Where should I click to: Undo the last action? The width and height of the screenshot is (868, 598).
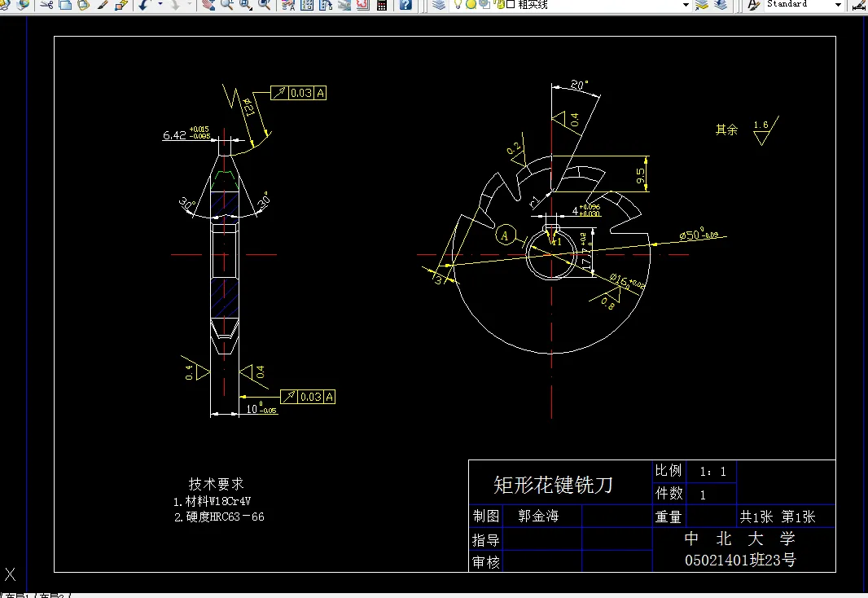[144, 4]
